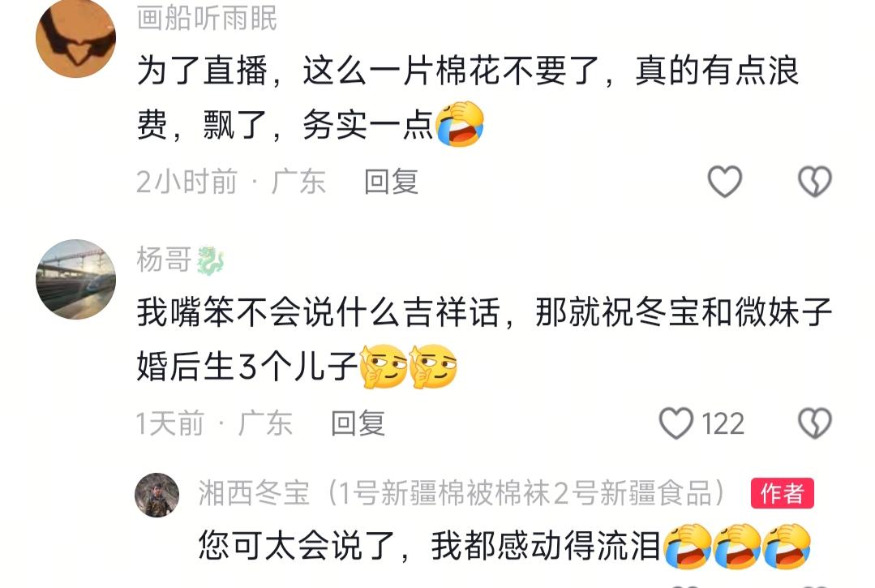Open 画船听雨眠's profile avatar
Viewport: 875px width, 588px height.
pyautogui.click(x=76, y=38)
